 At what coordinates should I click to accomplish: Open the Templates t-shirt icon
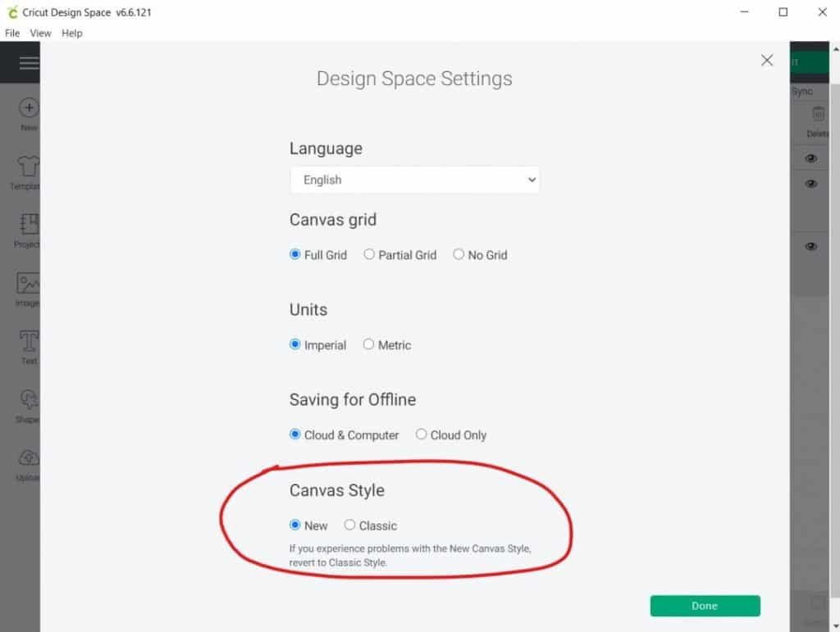point(28,166)
